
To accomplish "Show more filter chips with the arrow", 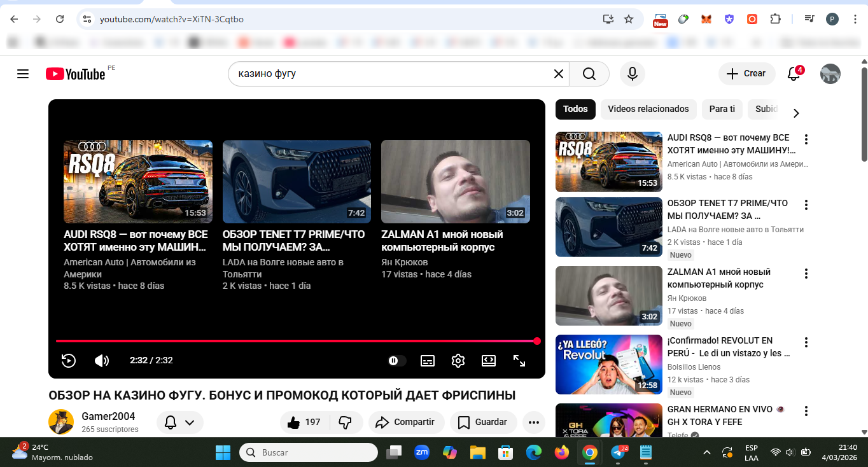I will (x=795, y=113).
